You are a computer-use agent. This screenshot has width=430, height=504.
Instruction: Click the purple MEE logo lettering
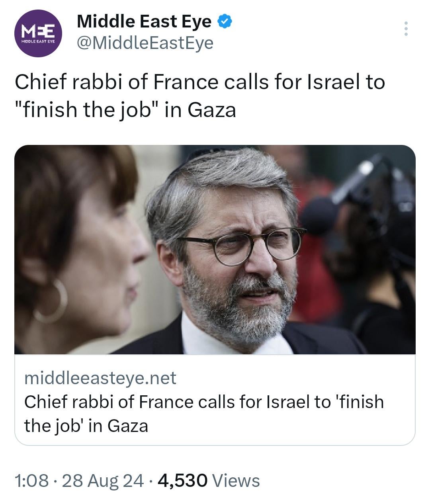38,30
